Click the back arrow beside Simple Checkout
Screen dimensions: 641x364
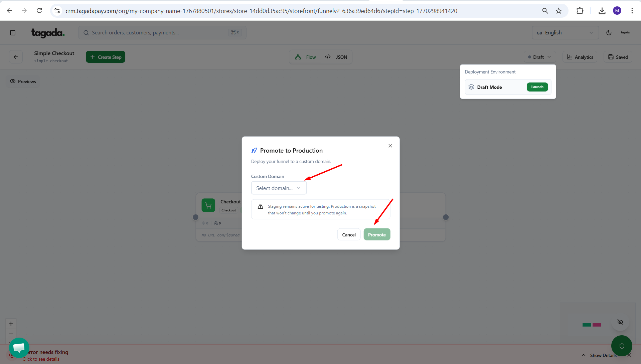[x=16, y=57]
